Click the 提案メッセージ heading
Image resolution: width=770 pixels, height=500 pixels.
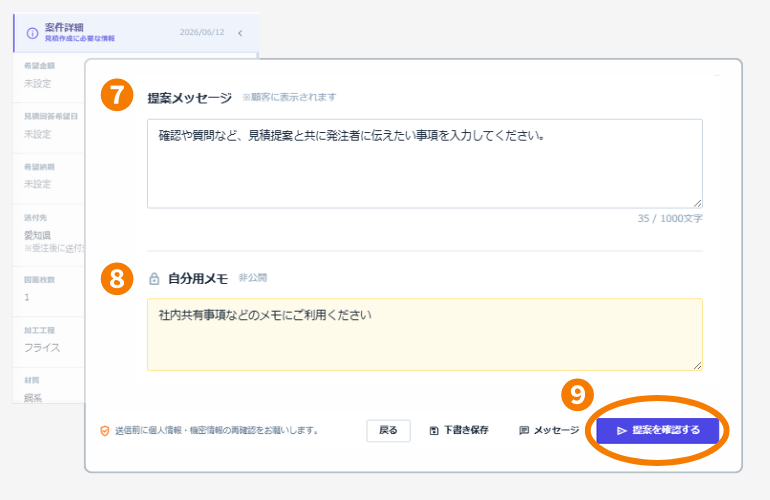[190, 98]
